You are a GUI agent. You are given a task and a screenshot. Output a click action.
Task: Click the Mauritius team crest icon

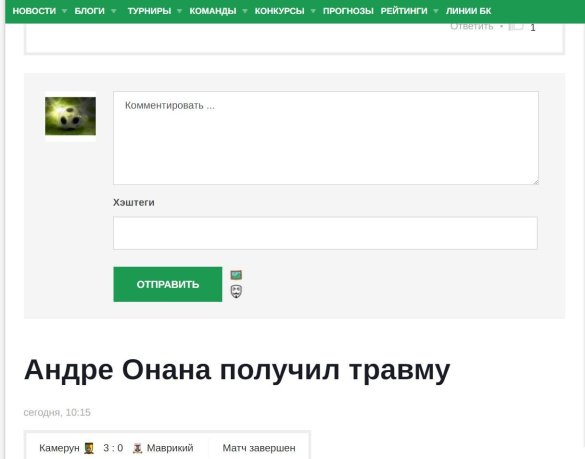pos(138,448)
